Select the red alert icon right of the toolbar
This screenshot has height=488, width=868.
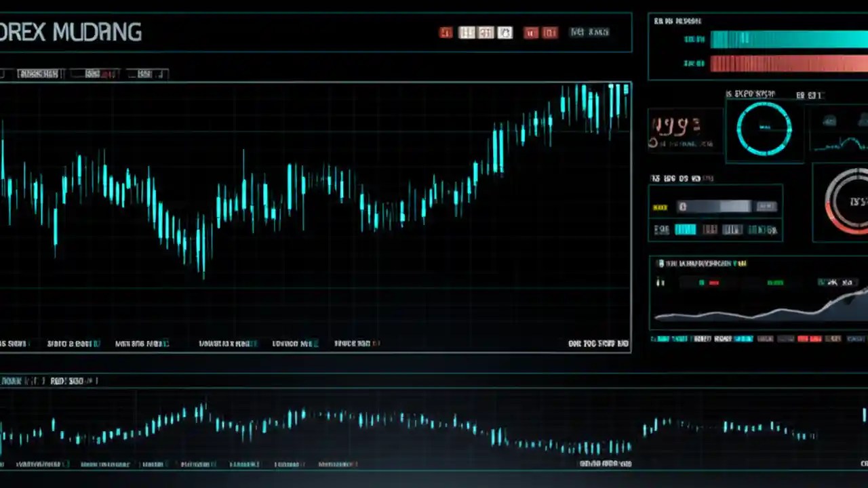(531, 32)
